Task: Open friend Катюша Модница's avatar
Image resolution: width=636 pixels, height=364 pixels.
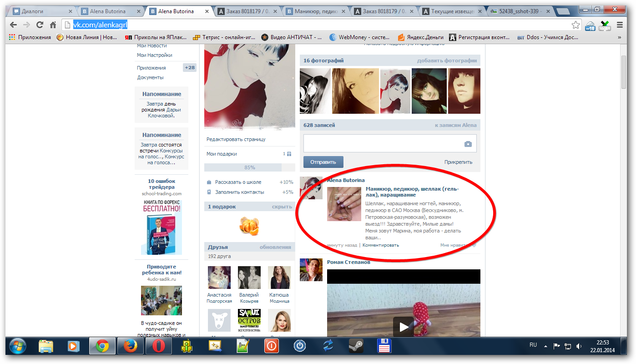Action: (x=279, y=278)
